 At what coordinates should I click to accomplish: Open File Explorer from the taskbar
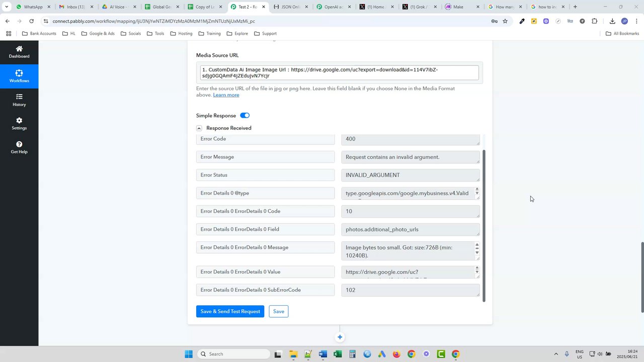[293, 354]
